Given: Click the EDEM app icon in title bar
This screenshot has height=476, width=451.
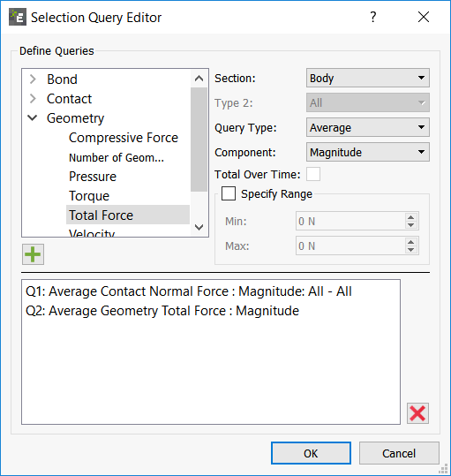Looking at the screenshot, I should coord(18,18).
